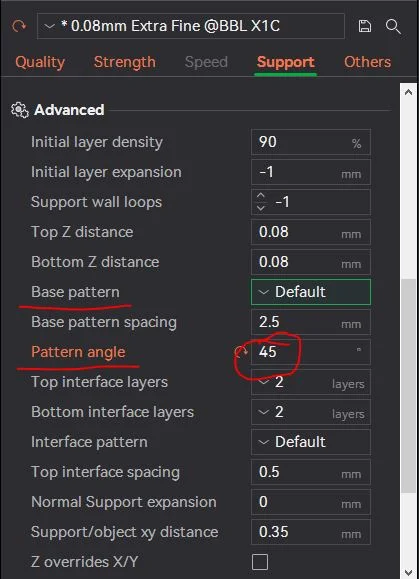Open the Interface pattern dropdown
Screen dimensions: 419x579
(x=311, y=442)
